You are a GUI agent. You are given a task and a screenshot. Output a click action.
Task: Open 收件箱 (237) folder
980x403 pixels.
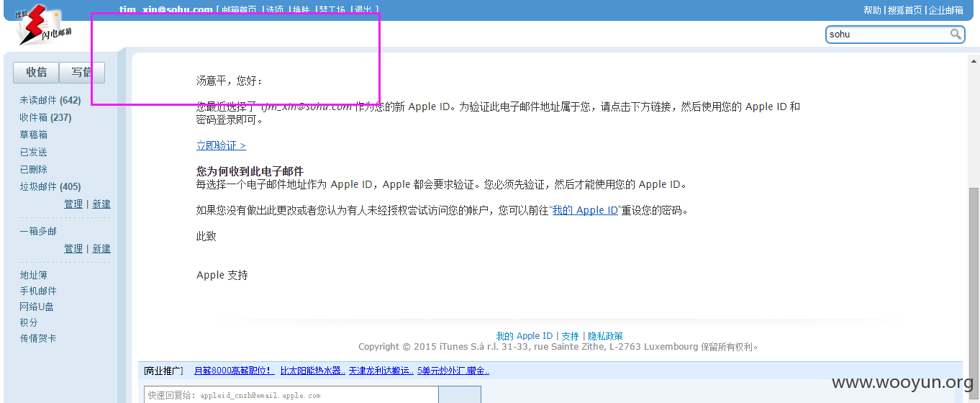(x=45, y=117)
